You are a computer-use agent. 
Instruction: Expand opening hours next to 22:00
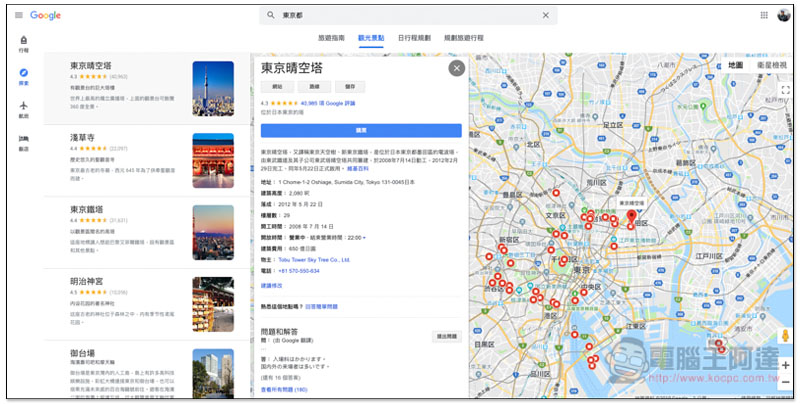click(364, 238)
